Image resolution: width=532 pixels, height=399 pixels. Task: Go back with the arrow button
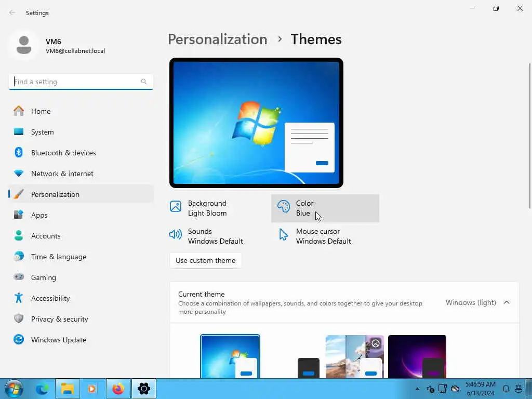click(12, 12)
